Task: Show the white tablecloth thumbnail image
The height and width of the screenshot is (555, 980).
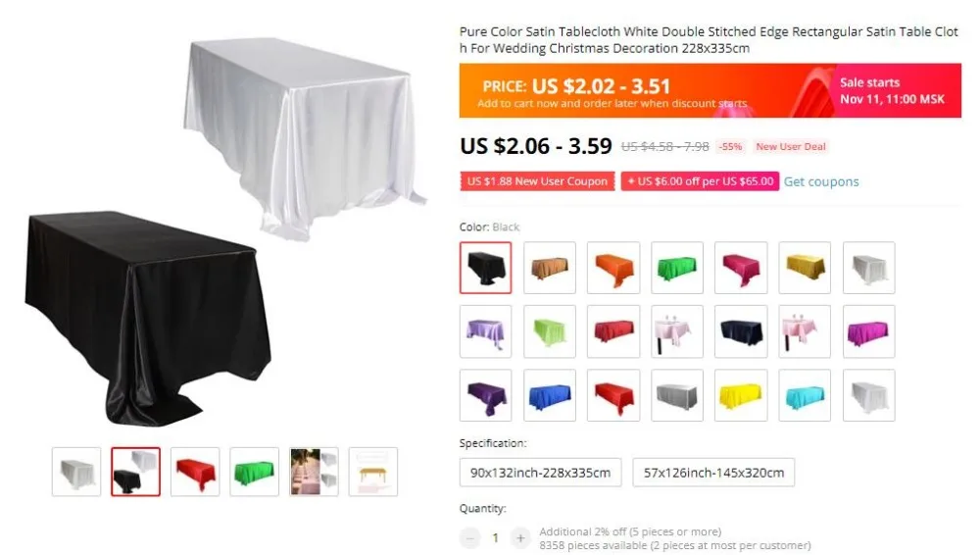Action: pyautogui.click(x=76, y=472)
